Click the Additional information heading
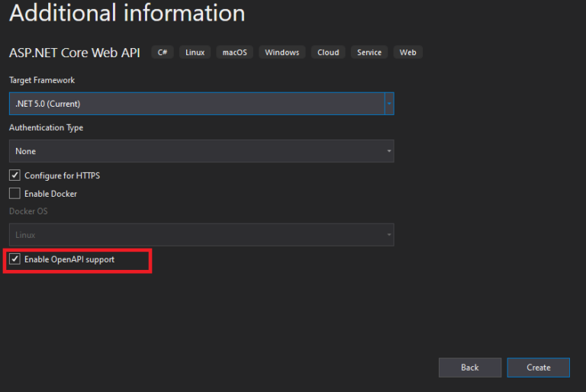 [x=127, y=14]
